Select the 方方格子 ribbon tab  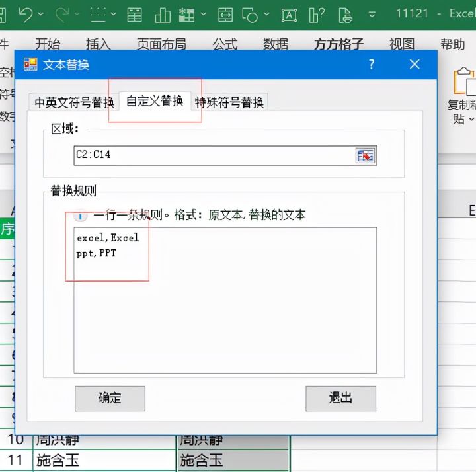pyautogui.click(x=338, y=44)
